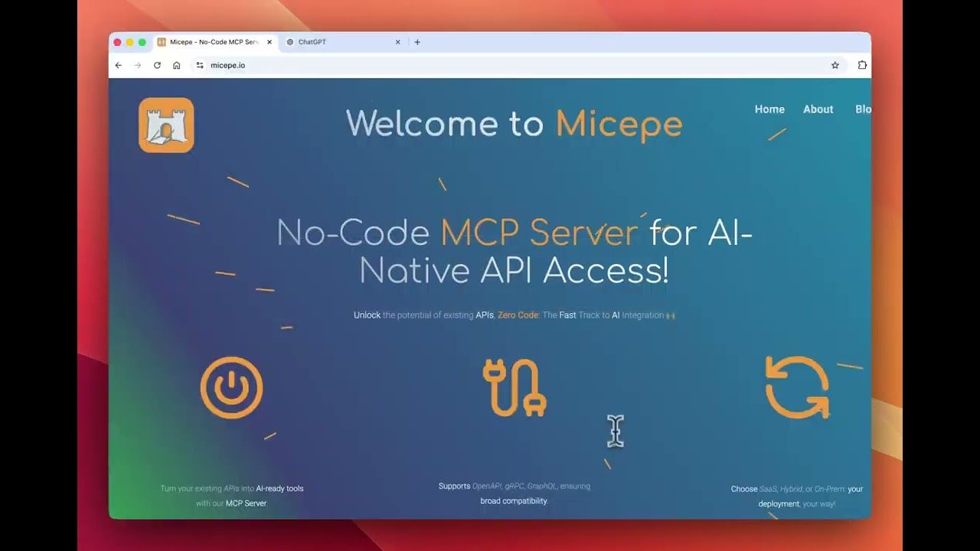Click the orange power button icon
Screen dimensions: 980x551
click(231, 387)
